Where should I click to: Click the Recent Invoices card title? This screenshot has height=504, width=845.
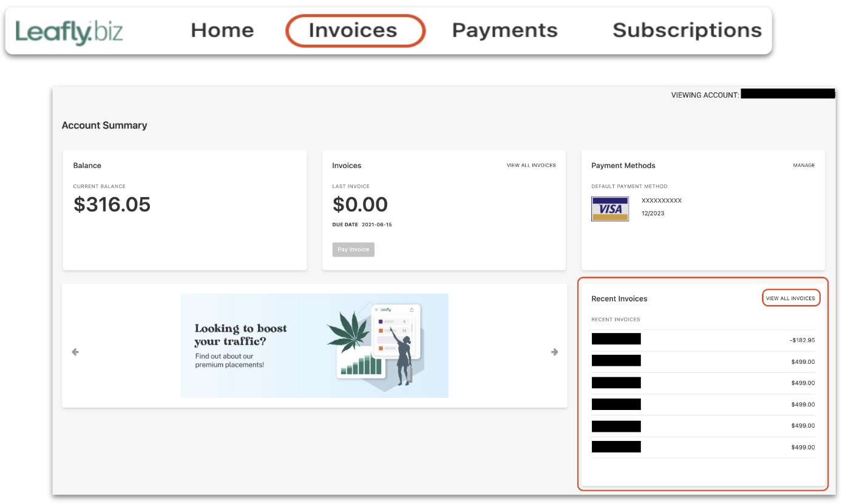[x=619, y=298]
